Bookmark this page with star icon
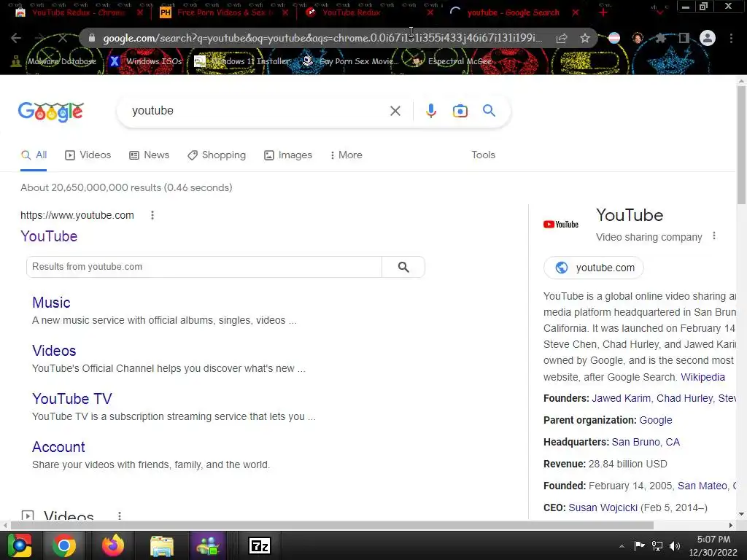Viewport: 747px width, 560px height. pos(585,38)
